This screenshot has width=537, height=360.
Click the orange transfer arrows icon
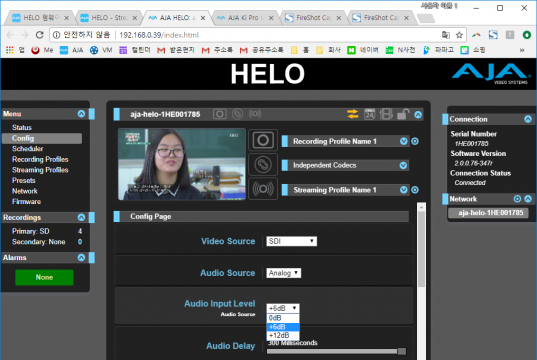click(352, 114)
